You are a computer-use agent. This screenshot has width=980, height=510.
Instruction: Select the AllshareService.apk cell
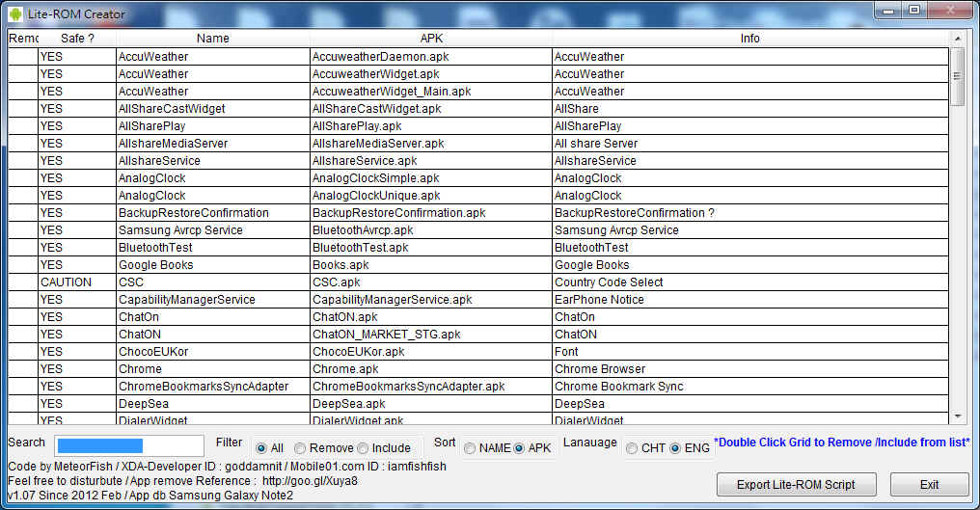431,161
